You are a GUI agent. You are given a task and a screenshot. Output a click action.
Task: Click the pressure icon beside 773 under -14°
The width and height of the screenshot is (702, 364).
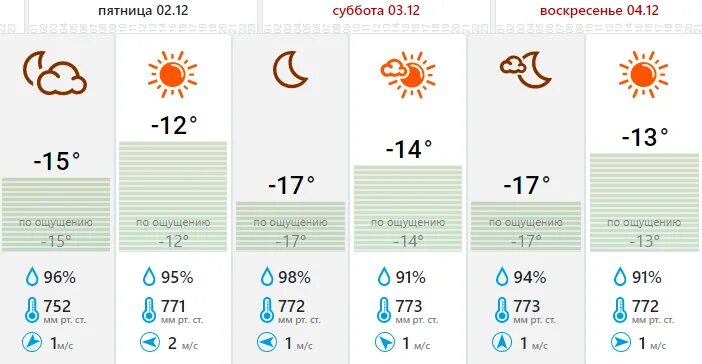[x=384, y=310]
